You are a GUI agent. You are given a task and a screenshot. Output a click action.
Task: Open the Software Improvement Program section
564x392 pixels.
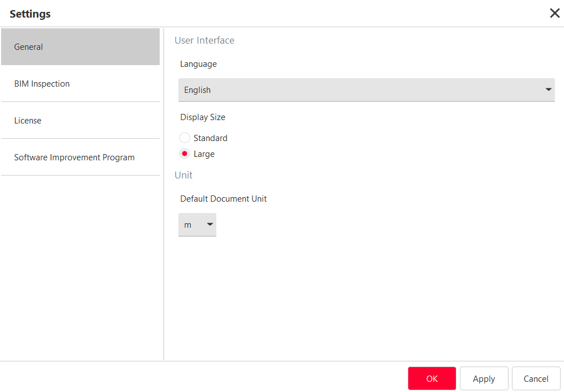(80, 157)
